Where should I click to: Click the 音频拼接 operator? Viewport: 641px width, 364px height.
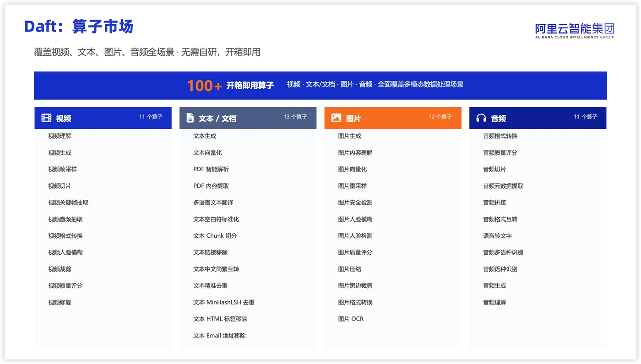[494, 203]
